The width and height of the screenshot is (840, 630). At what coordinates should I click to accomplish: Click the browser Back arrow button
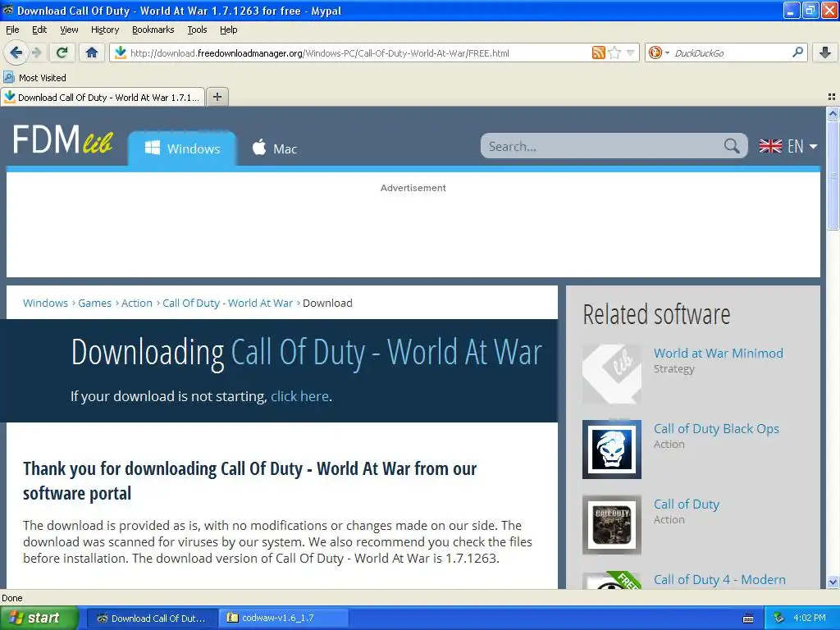[x=15, y=52]
